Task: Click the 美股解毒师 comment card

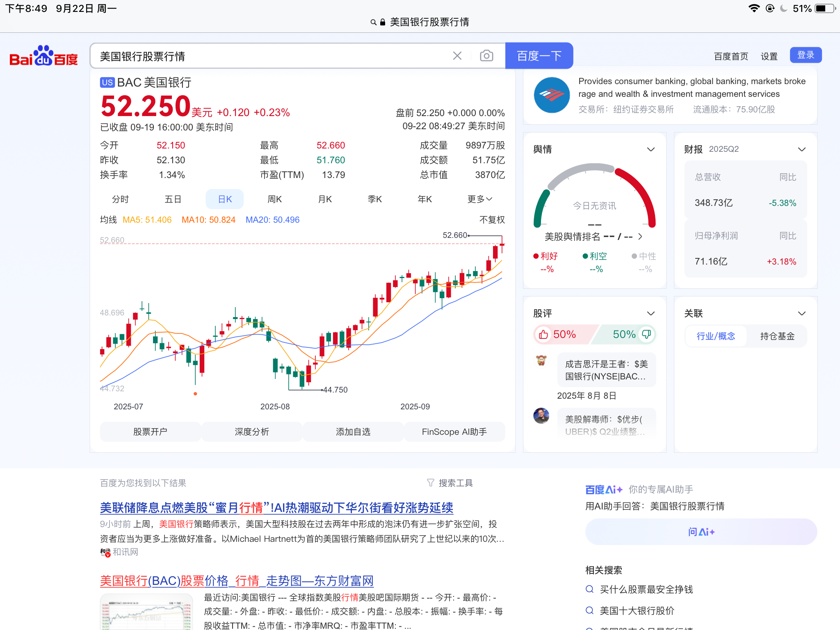Action: (x=606, y=423)
